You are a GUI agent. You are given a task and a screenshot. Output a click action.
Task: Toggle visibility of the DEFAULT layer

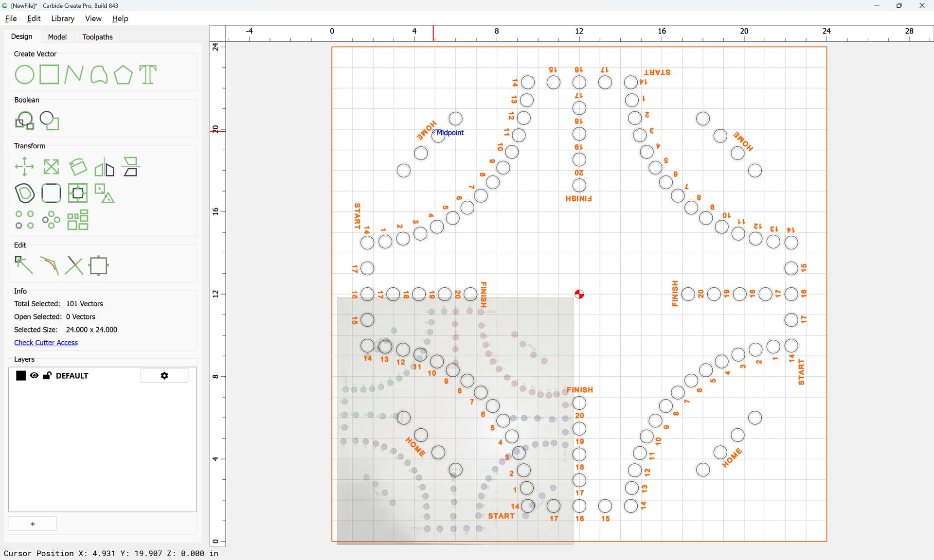[34, 375]
